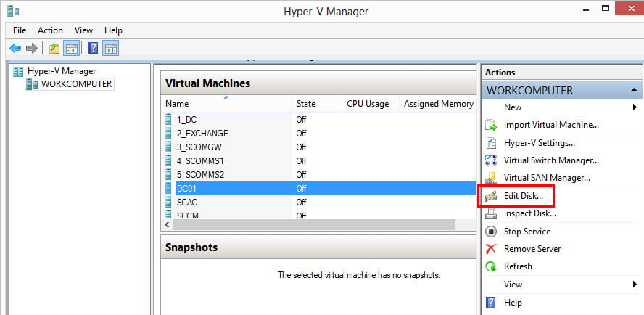The width and height of the screenshot is (644, 315).
Task: Click Edit Disk in Actions pane
Action: point(523,196)
